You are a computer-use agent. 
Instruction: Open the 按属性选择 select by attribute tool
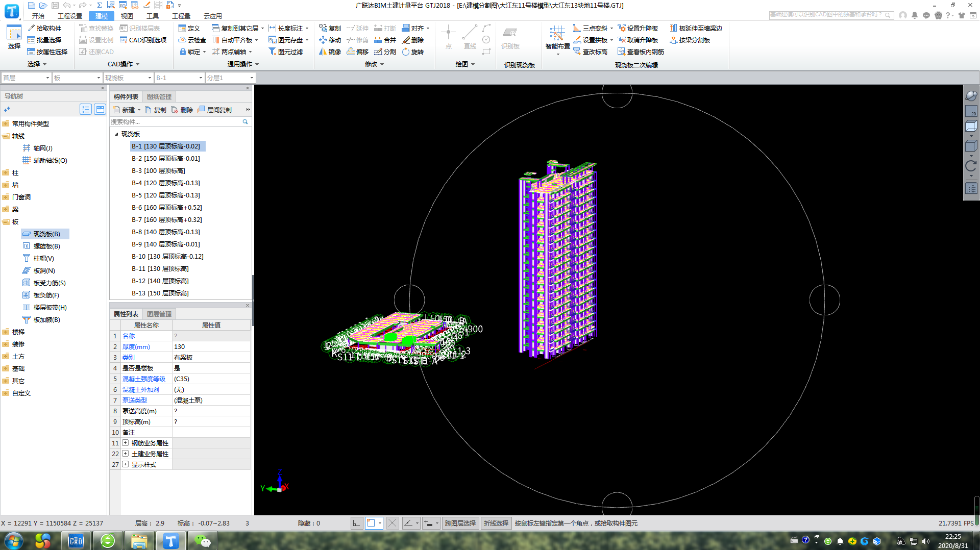(47, 52)
